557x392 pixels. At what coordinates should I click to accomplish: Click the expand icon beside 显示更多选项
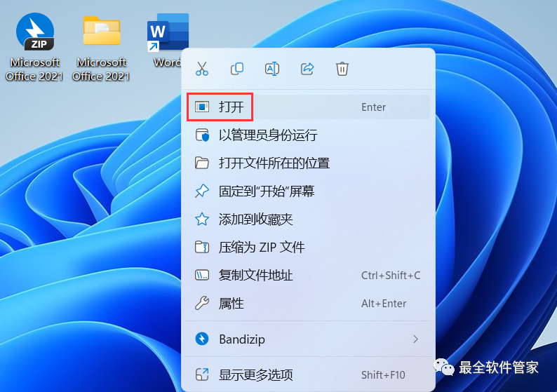tap(202, 374)
